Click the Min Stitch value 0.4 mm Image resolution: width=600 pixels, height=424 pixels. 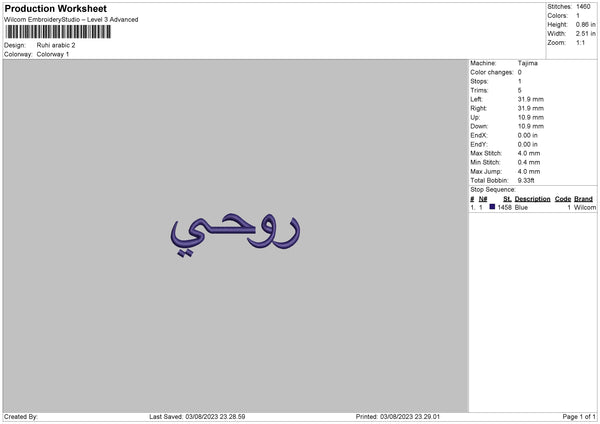click(x=529, y=163)
